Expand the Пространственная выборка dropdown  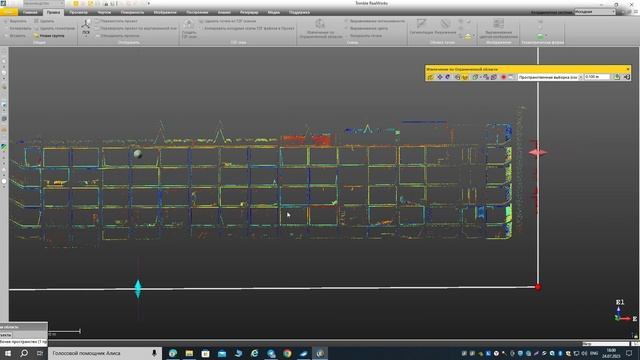(x=581, y=77)
